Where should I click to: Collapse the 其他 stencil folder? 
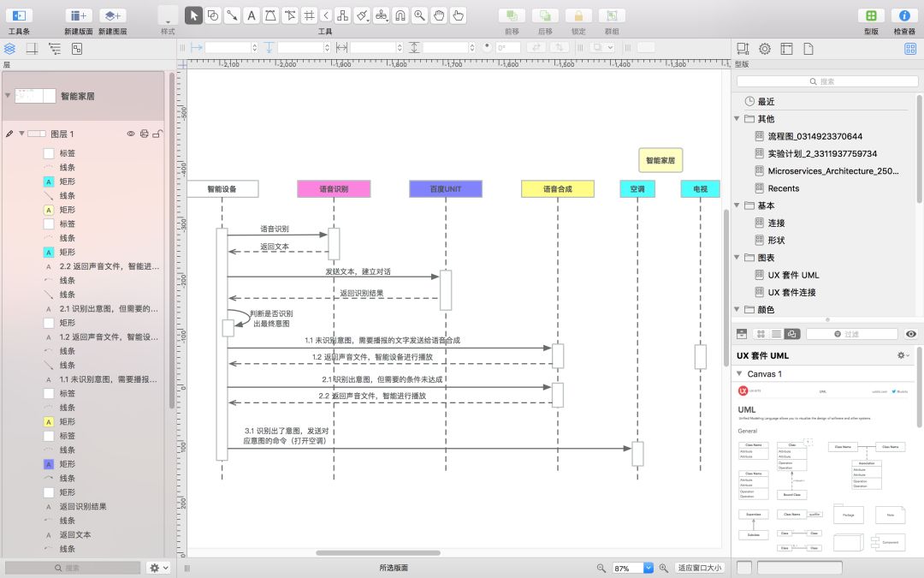tap(737, 118)
